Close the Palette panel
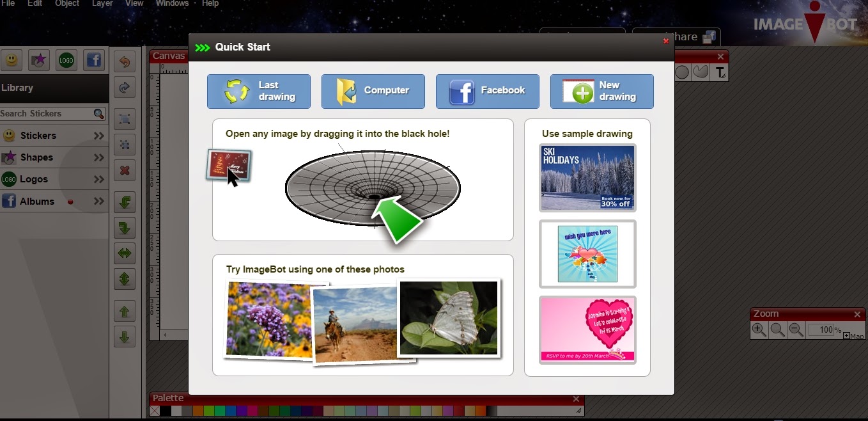868x421 pixels. (x=576, y=399)
